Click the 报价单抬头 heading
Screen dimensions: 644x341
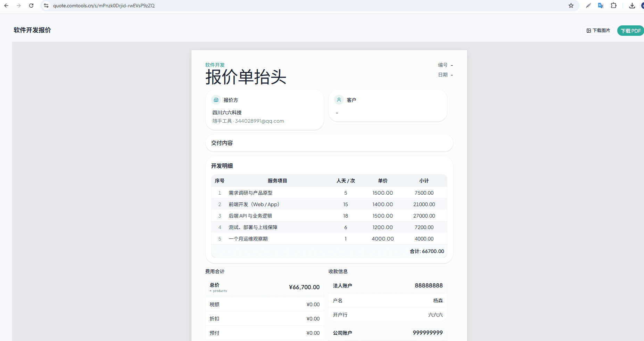[x=246, y=77]
